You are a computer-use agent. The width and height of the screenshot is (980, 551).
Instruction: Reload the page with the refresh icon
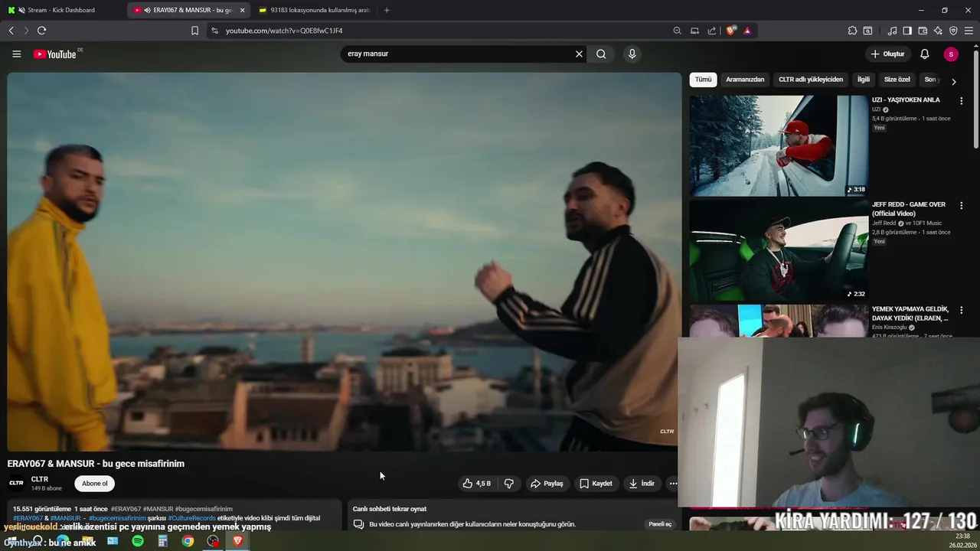tap(41, 31)
